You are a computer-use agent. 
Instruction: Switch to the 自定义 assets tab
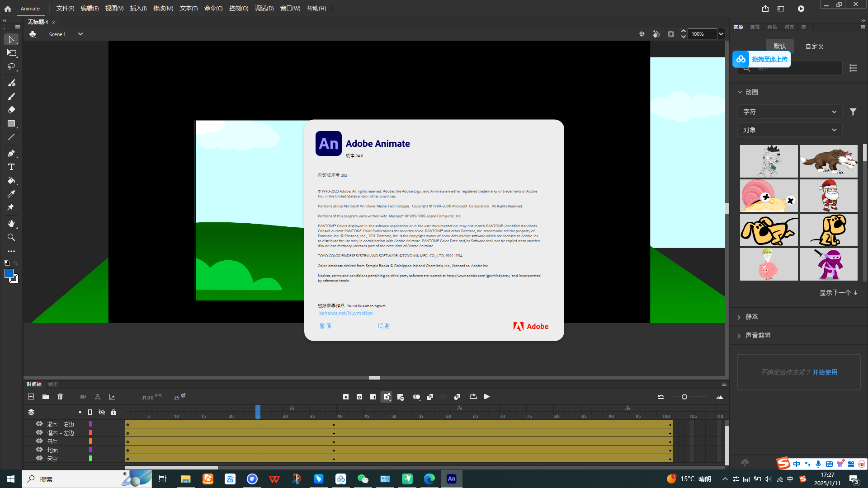[x=815, y=47]
